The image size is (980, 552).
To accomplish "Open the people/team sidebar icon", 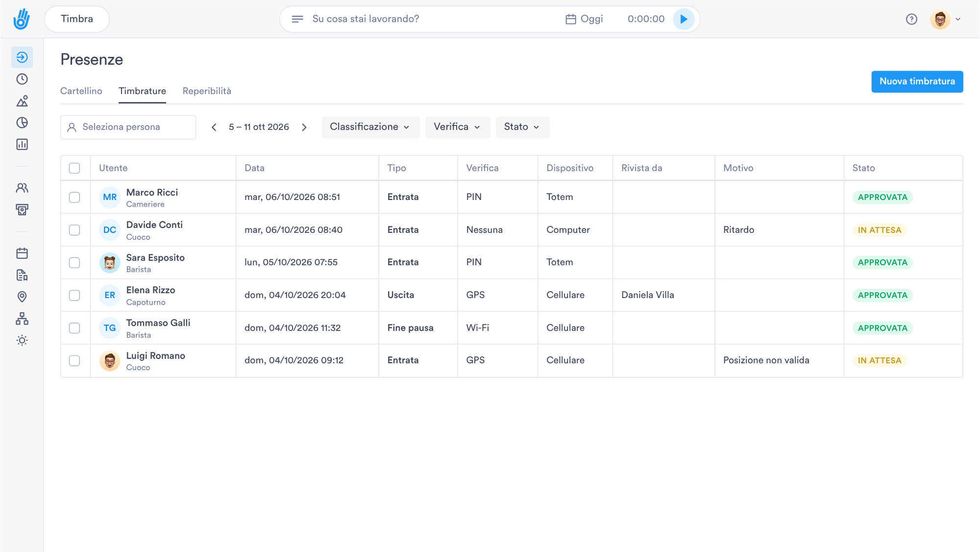I will [x=22, y=188].
